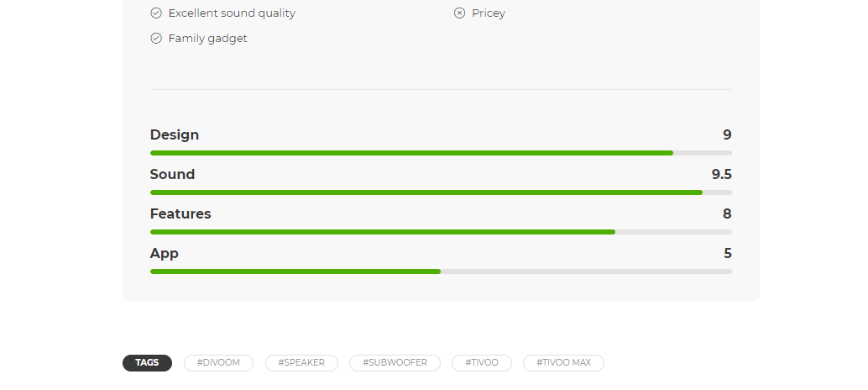Image resolution: width=868 pixels, height=390 pixels.
Task: Click the Pricey con text
Action: pyautogui.click(x=489, y=13)
